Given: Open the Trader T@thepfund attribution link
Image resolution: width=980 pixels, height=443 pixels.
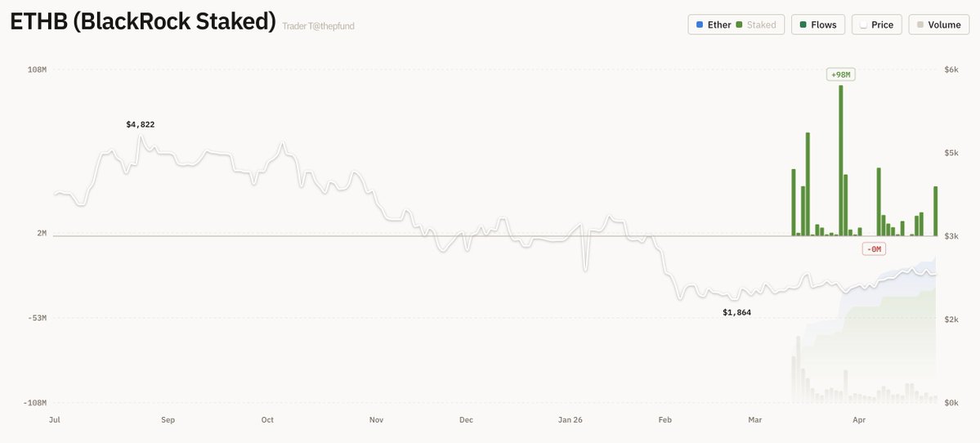Looking at the screenshot, I should point(318,26).
